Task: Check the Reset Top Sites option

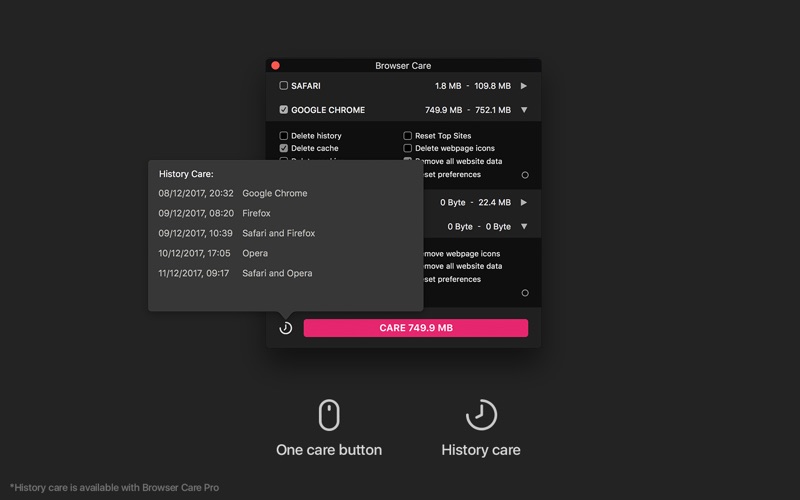Action: pos(408,136)
